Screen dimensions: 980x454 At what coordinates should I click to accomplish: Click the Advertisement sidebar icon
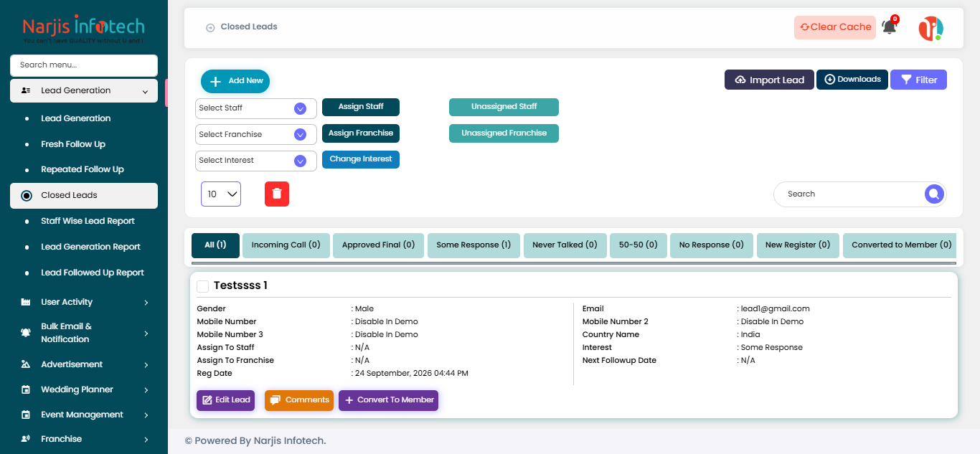tap(26, 364)
